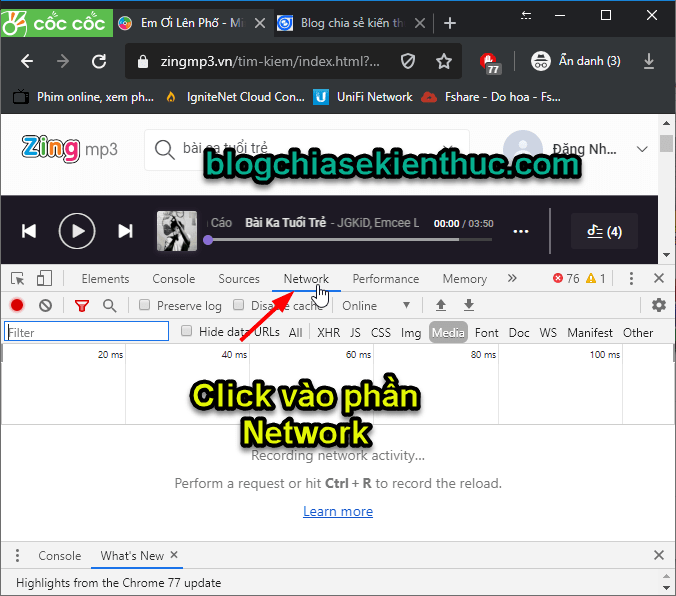Open the browser downloads arrow icon
The height and width of the screenshot is (596, 676).
[649, 61]
